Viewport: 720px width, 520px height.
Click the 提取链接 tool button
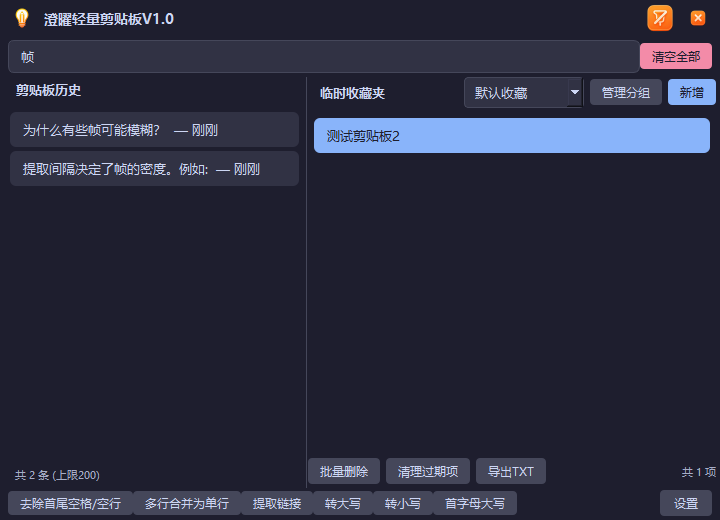tap(276, 503)
